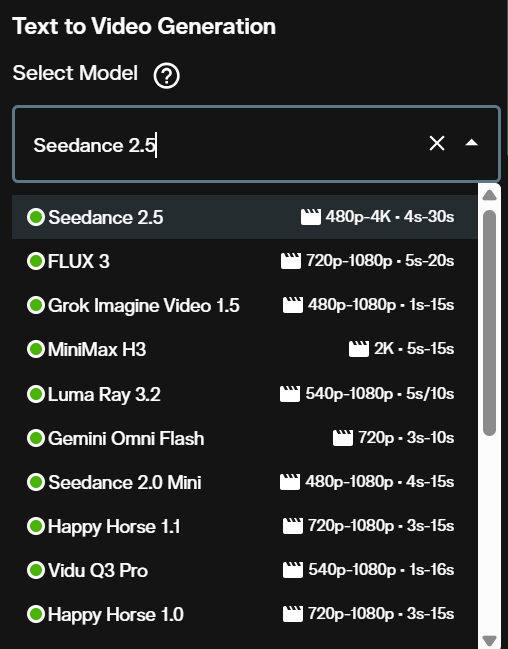Select the Vidu Q3 Pro model
Image resolution: width=508 pixels, height=649 pixels.
[245, 570]
